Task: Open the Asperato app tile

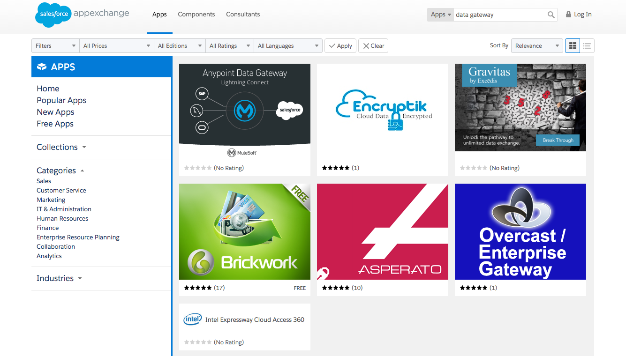Action: (x=383, y=240)
